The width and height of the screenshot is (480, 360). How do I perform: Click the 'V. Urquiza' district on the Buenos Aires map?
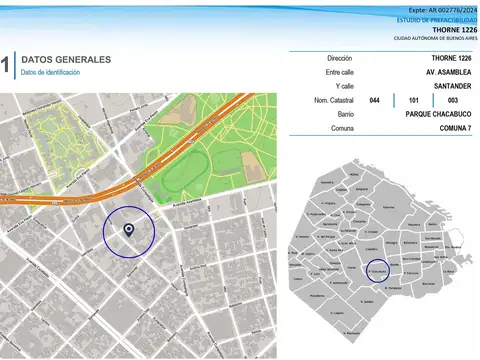click(x=328, y=203)
